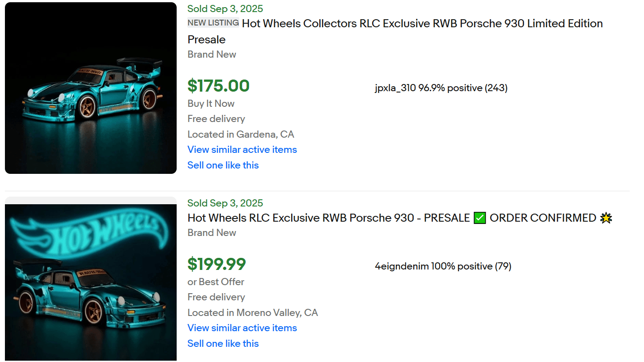
Task: View similar active items for the $199.99 listing
Action: (x=242, y=328)
